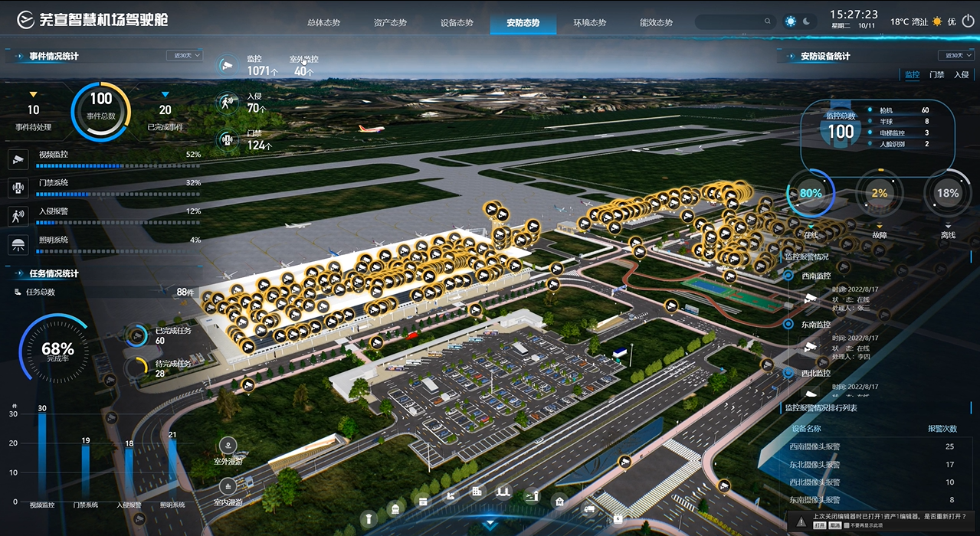Click the 取消 button in notification
This screenshot has width=980, height=536.
(834, 527)
